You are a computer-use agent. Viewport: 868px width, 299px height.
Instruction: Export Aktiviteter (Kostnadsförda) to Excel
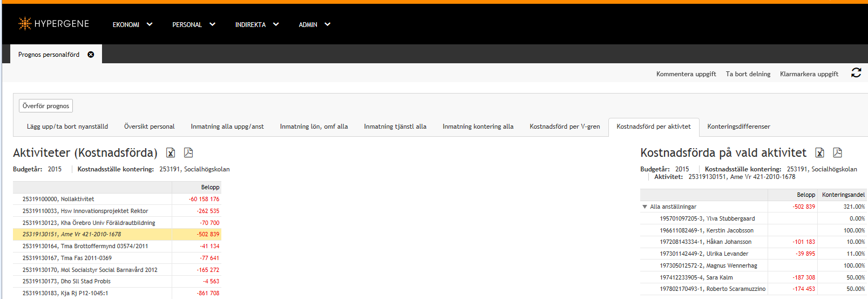171,152
